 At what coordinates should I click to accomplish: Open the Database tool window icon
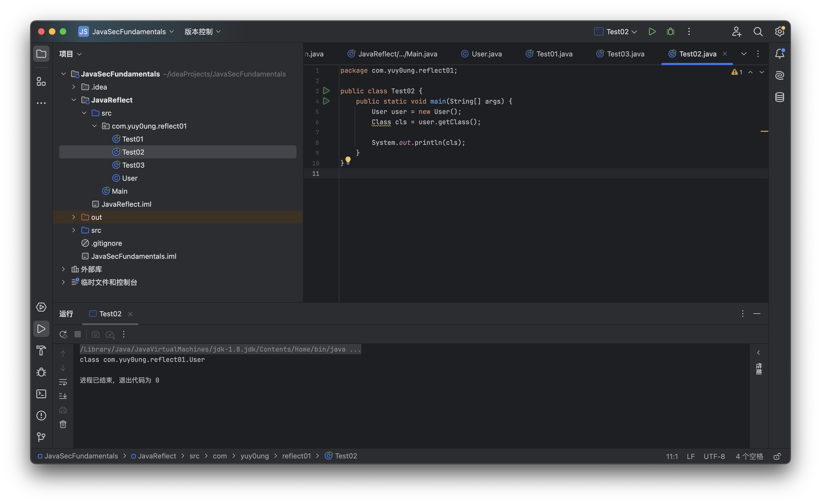[x=779, y=97]
